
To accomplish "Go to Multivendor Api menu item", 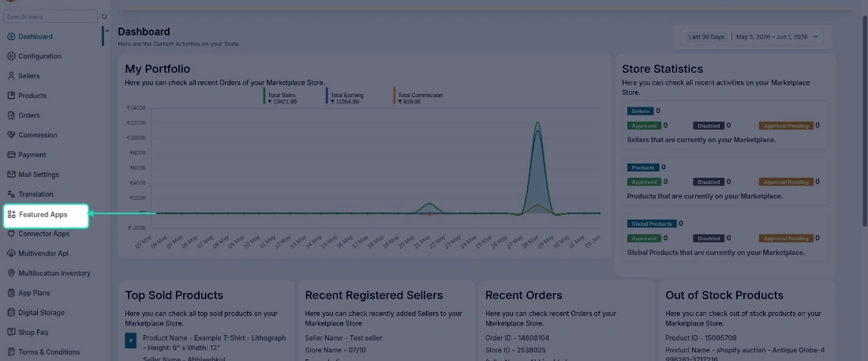I will click(x=43, y=254).
